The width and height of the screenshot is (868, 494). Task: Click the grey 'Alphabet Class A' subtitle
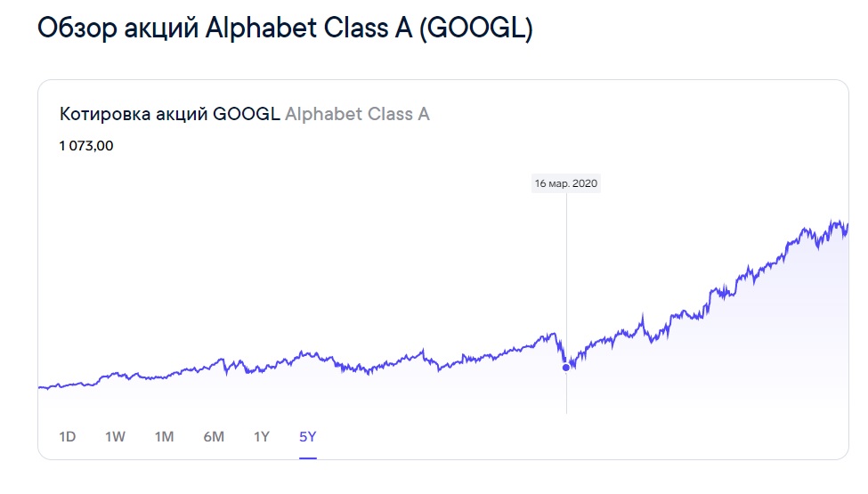pyautogui.click(x=357, y=114)
